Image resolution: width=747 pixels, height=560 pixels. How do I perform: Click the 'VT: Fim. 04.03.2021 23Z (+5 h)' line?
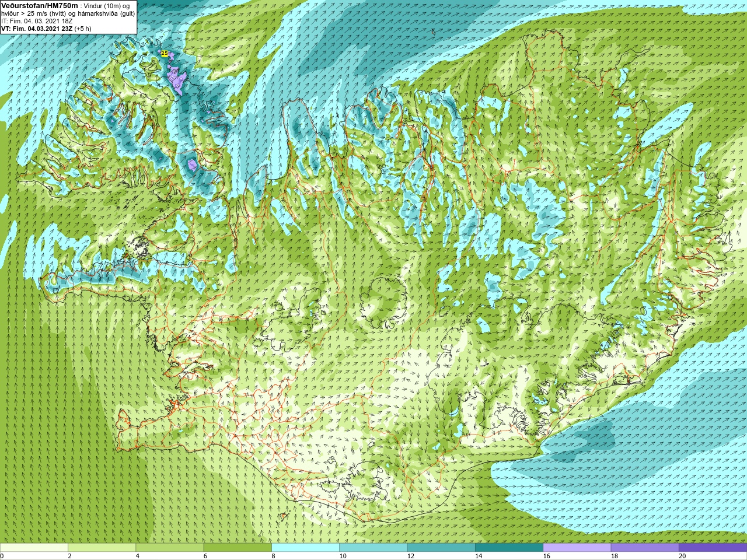pyautogui.click(x=46, y=29)
